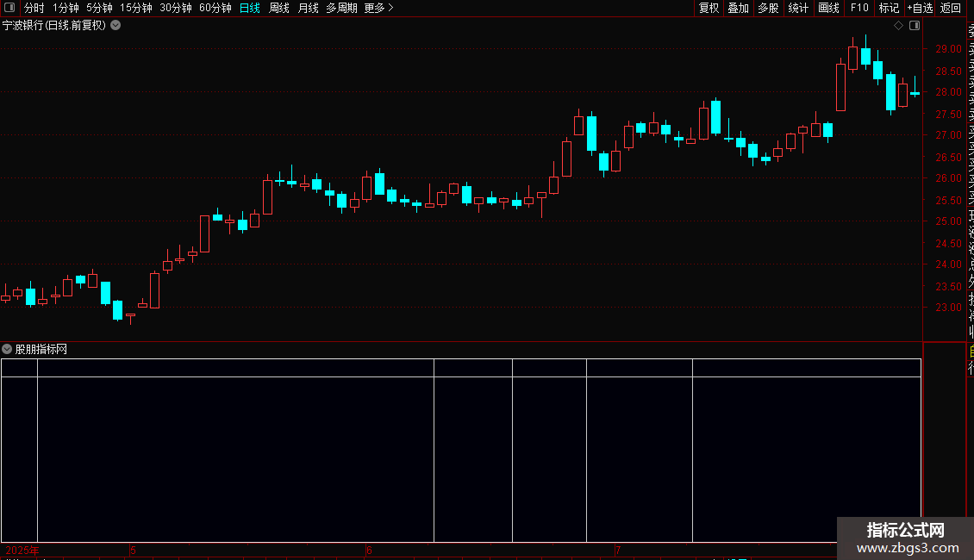The image size is (974, 560).
Task: Click the 标记 mark button
Action: tap(889, 8)
